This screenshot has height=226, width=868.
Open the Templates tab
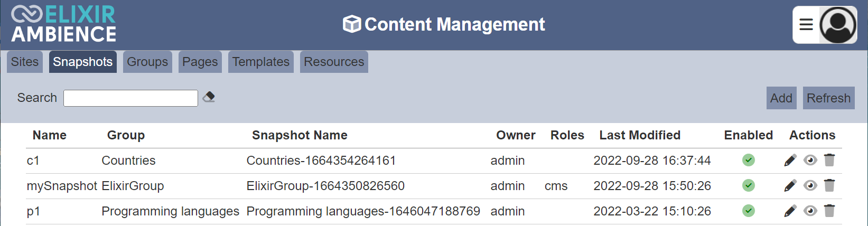tap(261, 62)
